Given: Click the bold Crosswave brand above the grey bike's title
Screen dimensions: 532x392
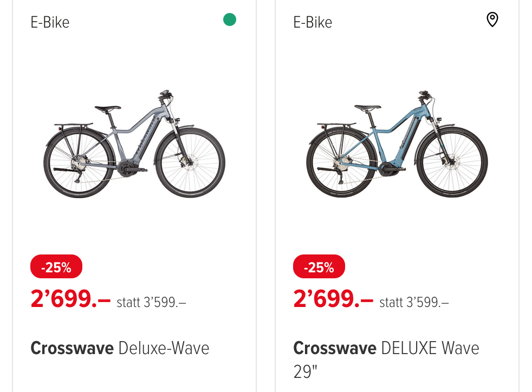Looking at the screenshot, I should coord(72,348).
